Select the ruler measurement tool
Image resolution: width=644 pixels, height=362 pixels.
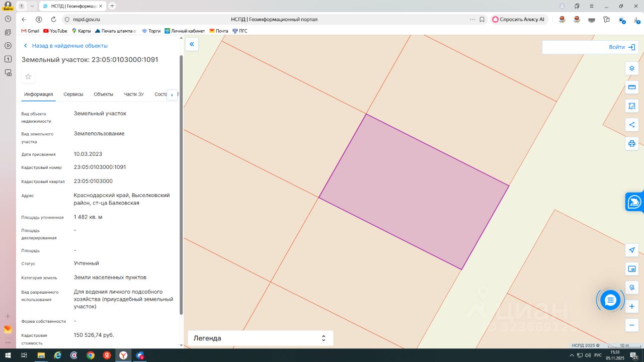coord(632,87)
